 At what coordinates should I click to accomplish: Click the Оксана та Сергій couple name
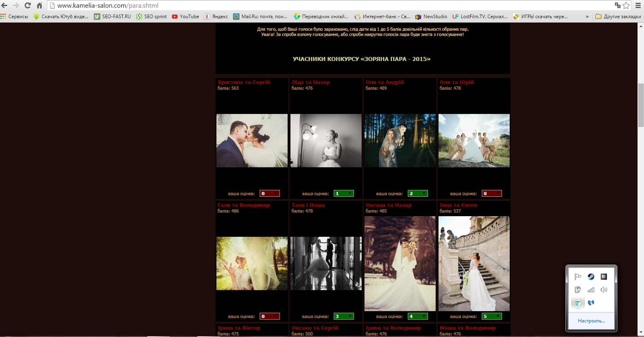coord(315,328)
